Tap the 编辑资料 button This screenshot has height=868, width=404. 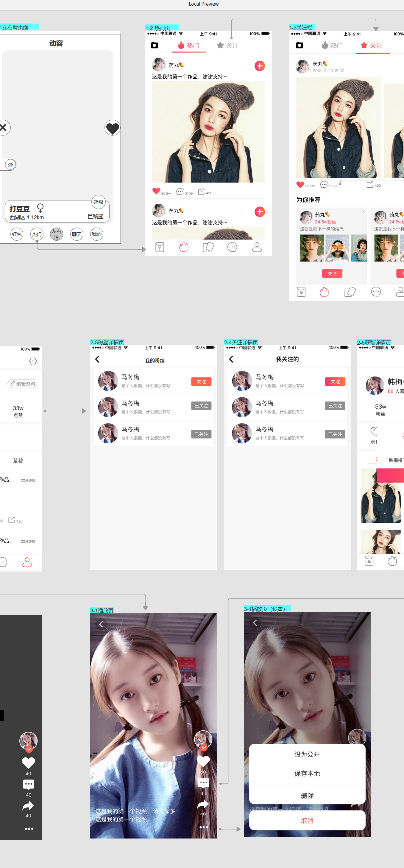(x=22, y=384)
